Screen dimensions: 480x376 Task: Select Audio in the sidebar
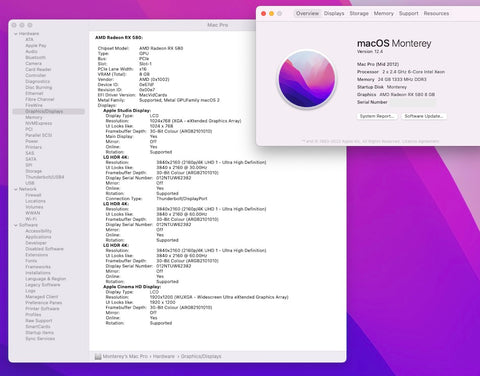[31, 51]
